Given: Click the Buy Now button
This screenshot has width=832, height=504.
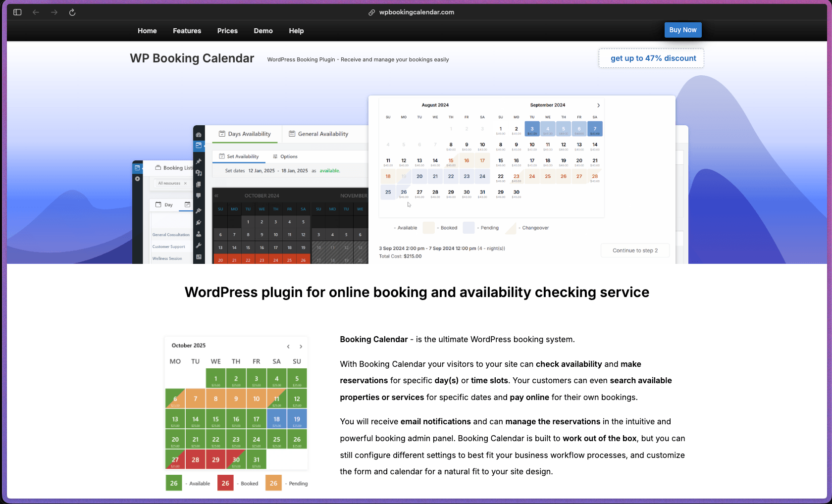Looking at the screenshot, I should pyautogui.click(x=683, y=30).
